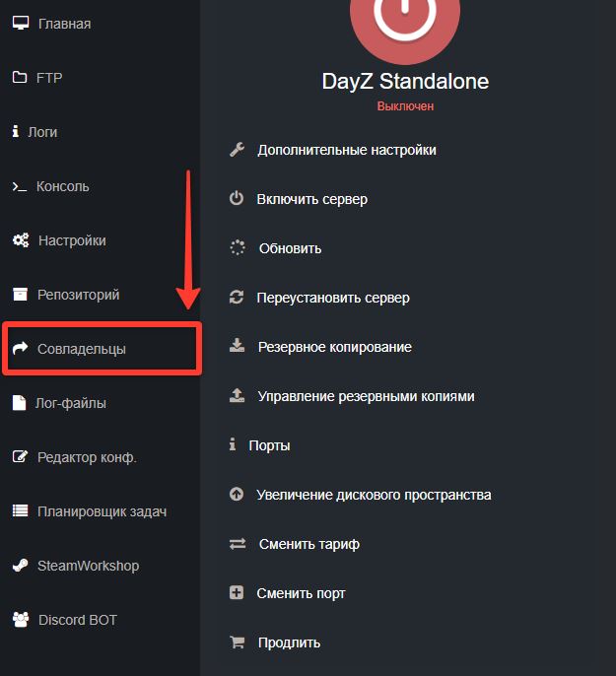The image size is (616, 676).
Task: Click the Сменить тариф option
Action: [x=308, y=544]
